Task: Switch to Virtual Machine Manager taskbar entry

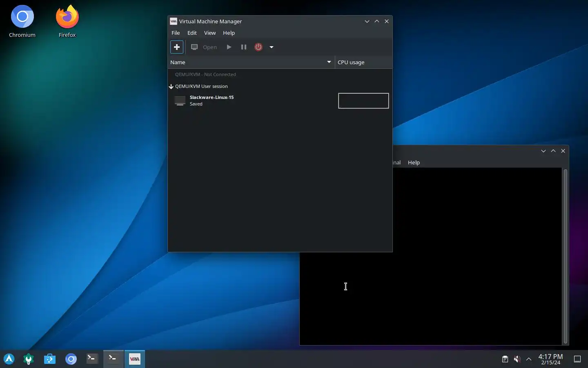Action: 135,359
